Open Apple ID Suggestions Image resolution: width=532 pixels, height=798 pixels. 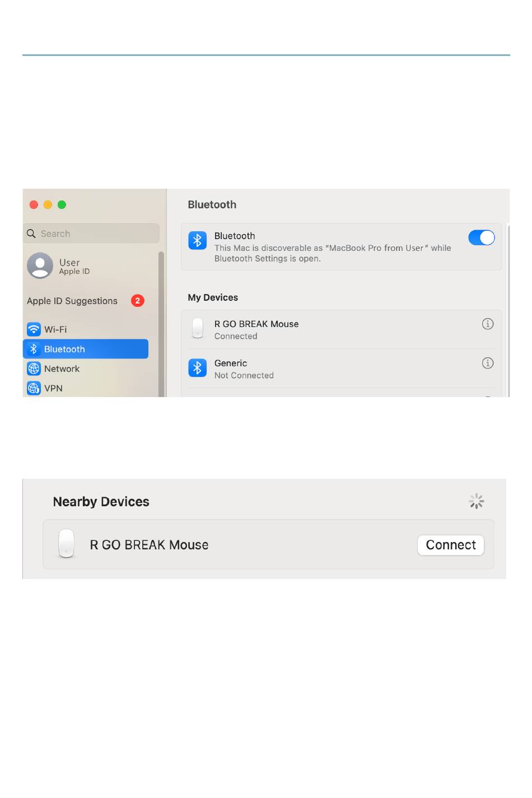(x=86, y=301)
